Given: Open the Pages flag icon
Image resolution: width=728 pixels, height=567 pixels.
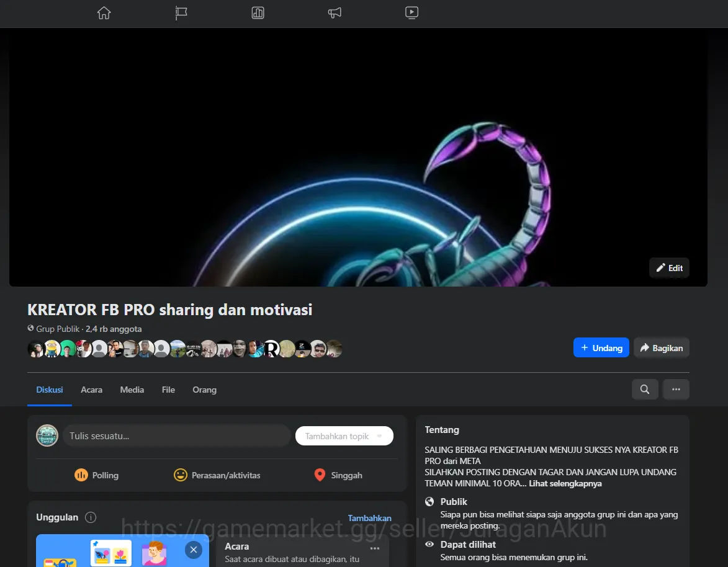Looking at the screenshot, I should tap(181, 12).
